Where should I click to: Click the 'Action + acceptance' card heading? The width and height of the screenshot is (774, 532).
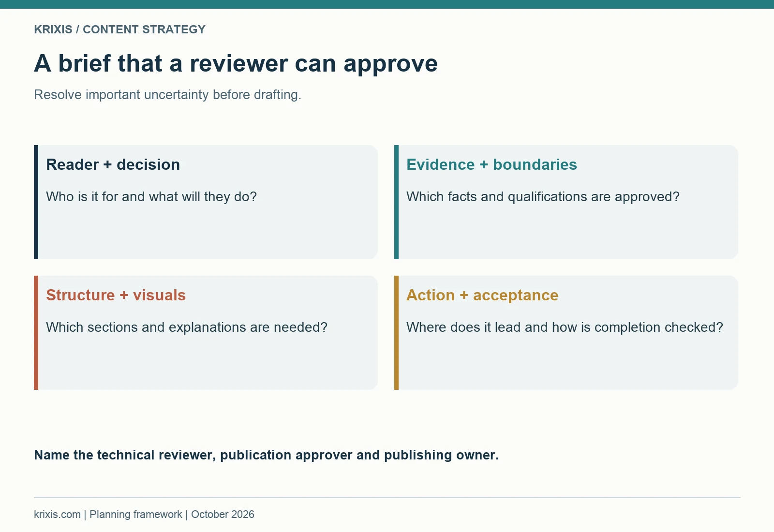point(482,295)
